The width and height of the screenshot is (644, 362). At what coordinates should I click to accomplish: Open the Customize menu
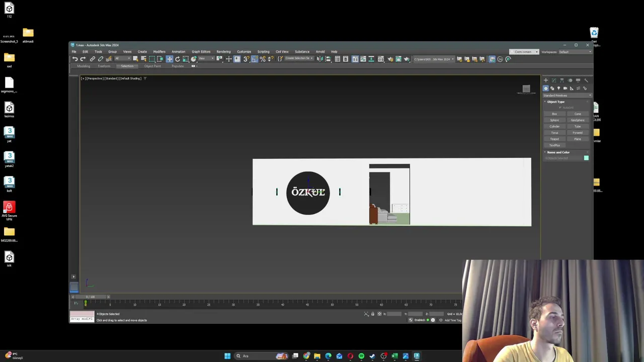point(244,51)
